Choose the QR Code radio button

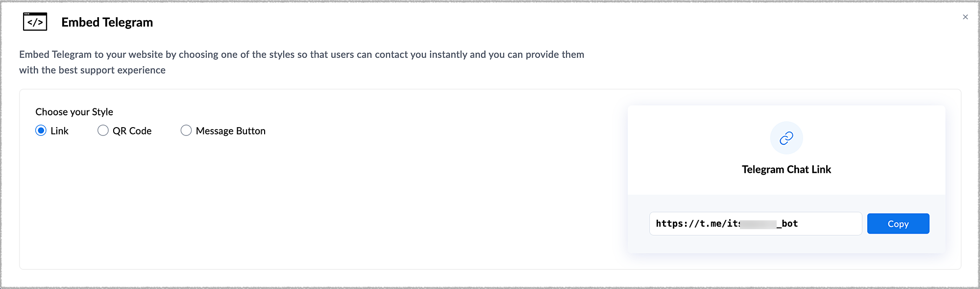click(103, 131)
